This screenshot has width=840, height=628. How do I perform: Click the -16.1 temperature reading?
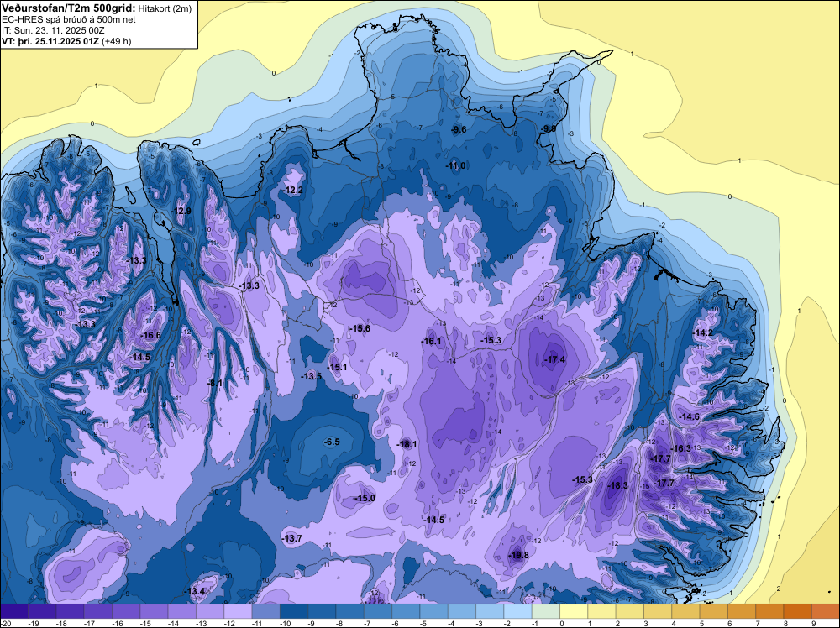coord(431,341)
